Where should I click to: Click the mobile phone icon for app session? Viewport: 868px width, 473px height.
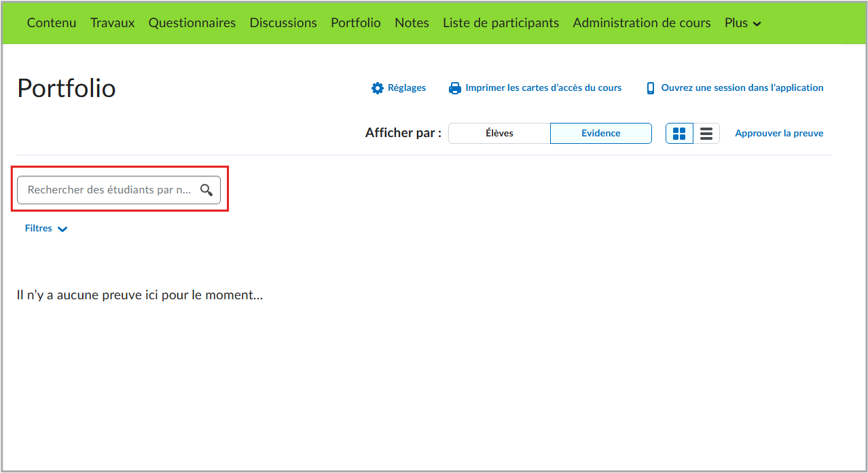coord(651,88)
